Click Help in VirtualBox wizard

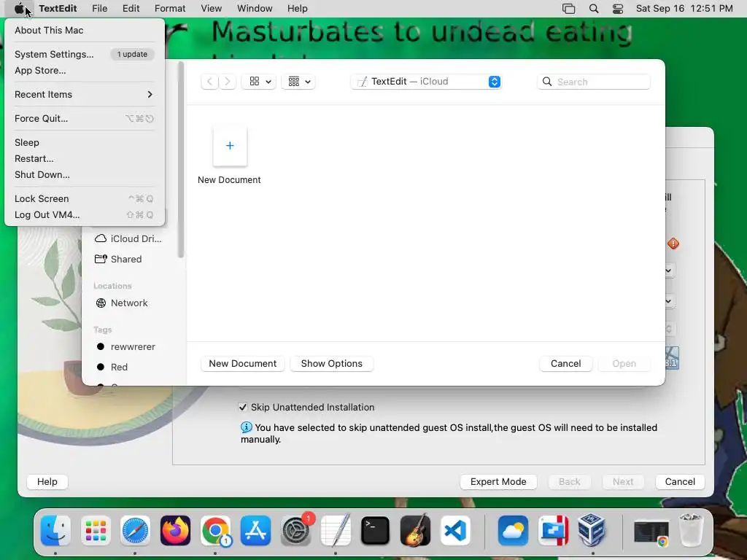(x=47, y=481)
